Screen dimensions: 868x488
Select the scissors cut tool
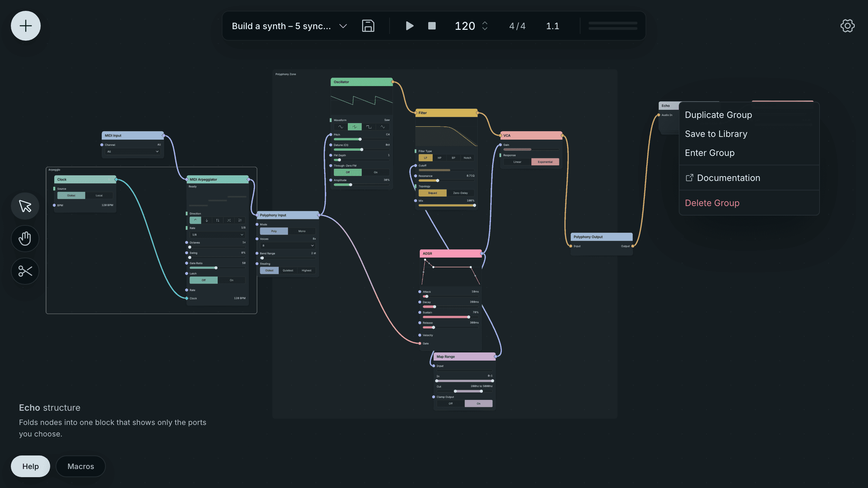(25, 271)
